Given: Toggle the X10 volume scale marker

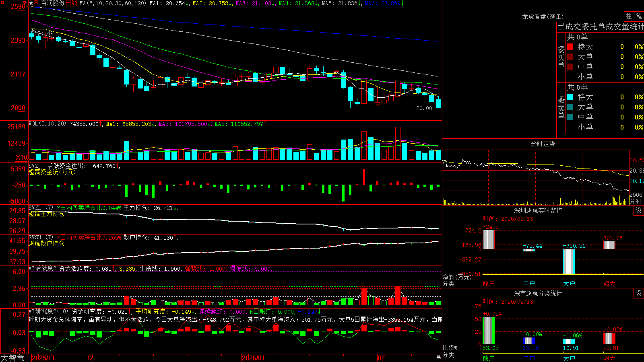Looking at the screenshot, I should (x=21, y=157).
